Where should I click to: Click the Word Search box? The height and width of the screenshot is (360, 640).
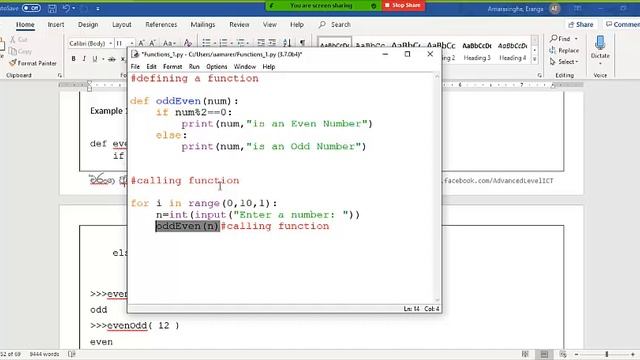point(335,24)
